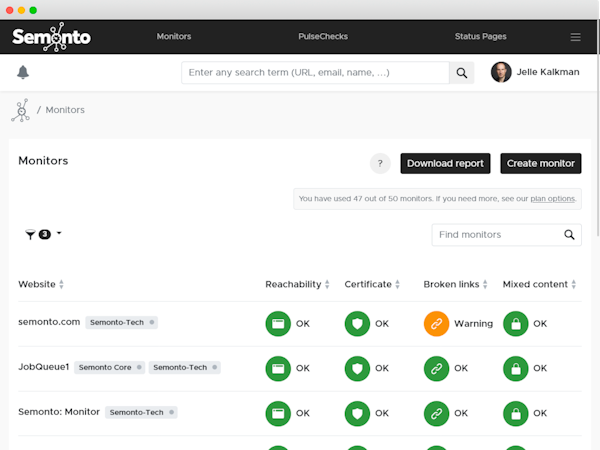Click JobQueue1 reachability status icon
Screen dimensions: 600x450
click(278, 368)
